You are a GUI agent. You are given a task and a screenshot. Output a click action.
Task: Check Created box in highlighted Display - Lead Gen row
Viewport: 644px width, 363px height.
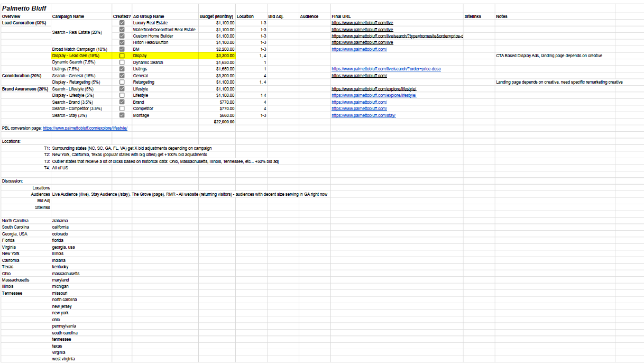122,56
